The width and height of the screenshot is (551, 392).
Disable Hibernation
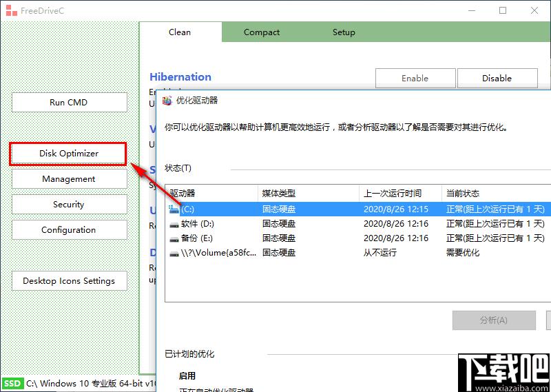497,78
